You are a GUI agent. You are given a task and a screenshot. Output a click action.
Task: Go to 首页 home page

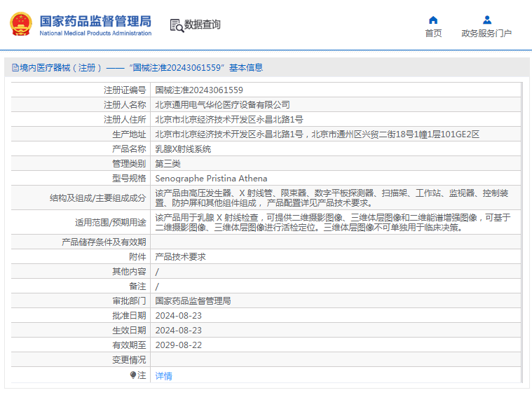pyautogui.click(x=433, y=33)
